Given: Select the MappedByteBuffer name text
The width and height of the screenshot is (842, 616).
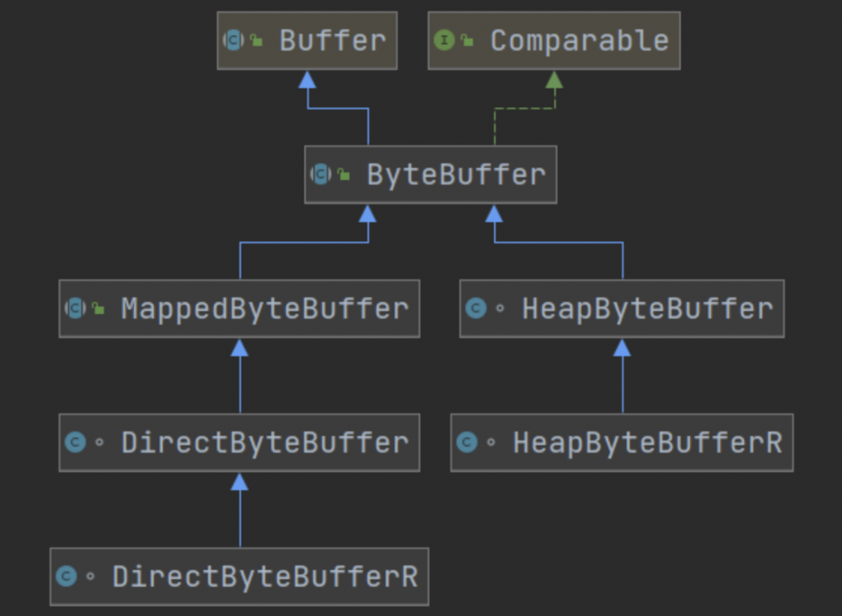Looking at the screenshot, I should [265, 308].
